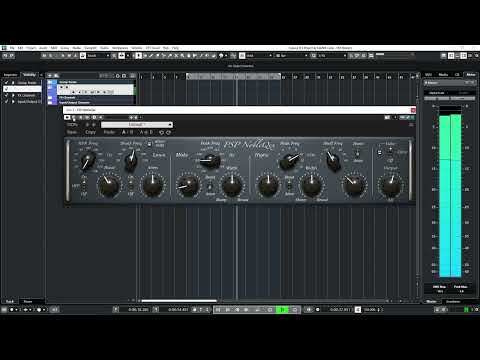Select the Object Selection arrow tool
Screen dimensions: 480x360
pyautogui.click(x=139, y=56)
